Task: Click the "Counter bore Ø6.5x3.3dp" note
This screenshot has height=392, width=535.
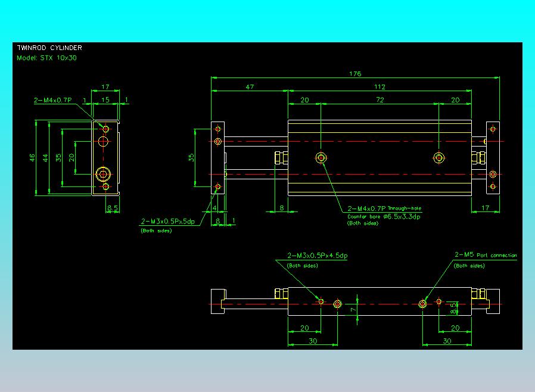Action: 384,217
